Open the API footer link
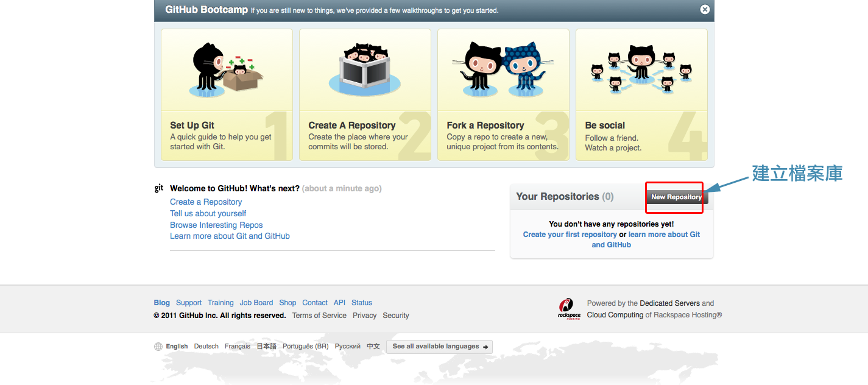 point(339,303)
